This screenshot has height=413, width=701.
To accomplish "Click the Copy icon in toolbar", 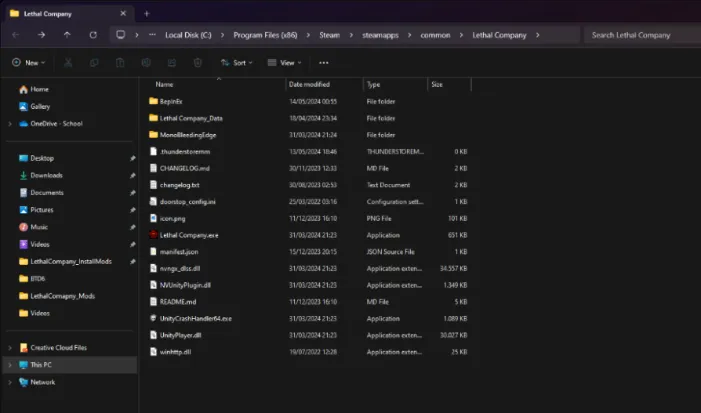I will tap(94, 63).
